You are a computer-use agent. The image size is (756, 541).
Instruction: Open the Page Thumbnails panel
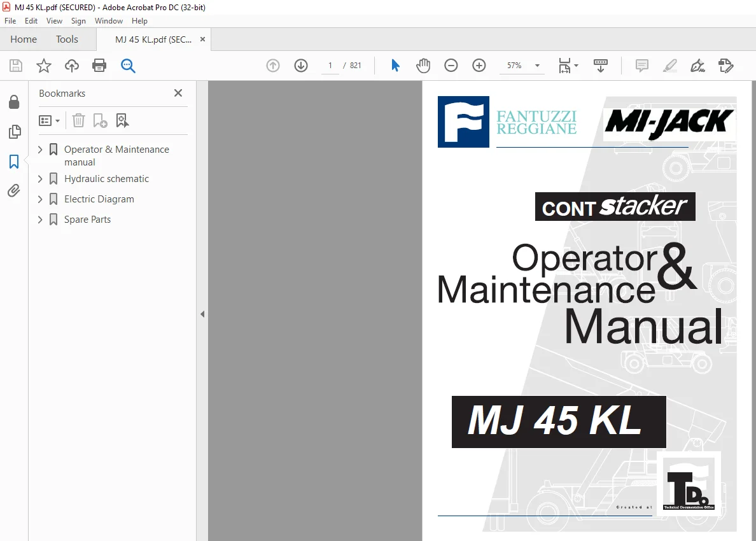(x=14, y=132)
